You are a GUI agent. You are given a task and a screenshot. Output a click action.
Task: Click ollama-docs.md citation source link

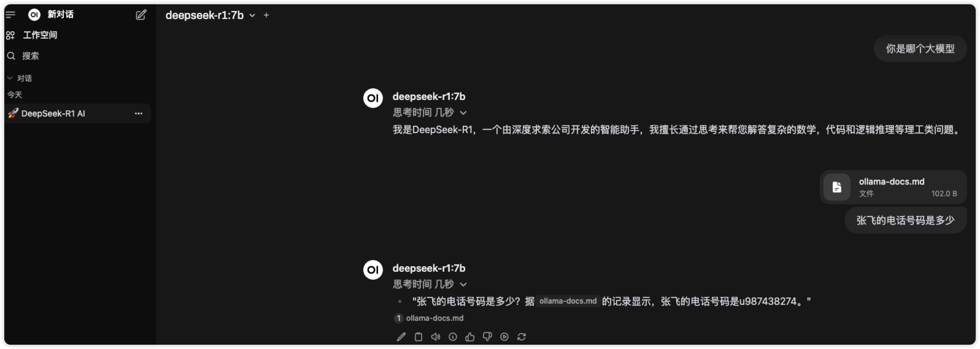point(429,318)
